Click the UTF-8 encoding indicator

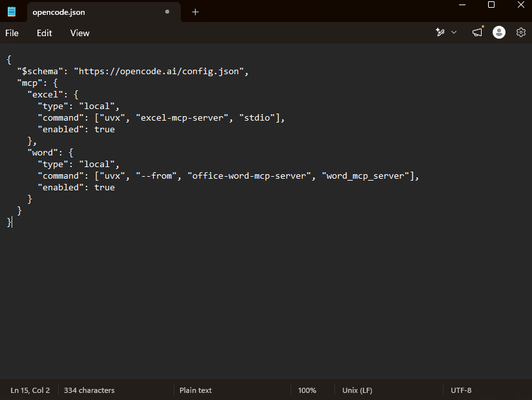[x=461, y=390]
